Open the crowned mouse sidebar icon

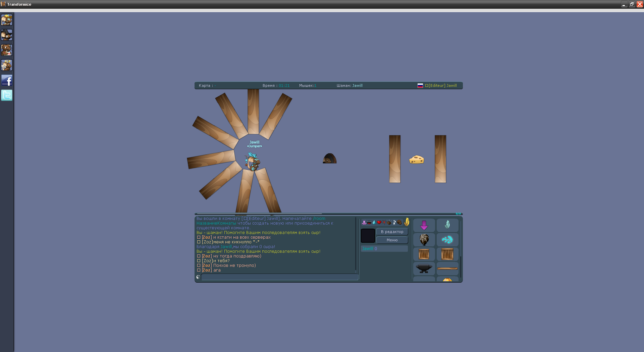click(7, 20)
